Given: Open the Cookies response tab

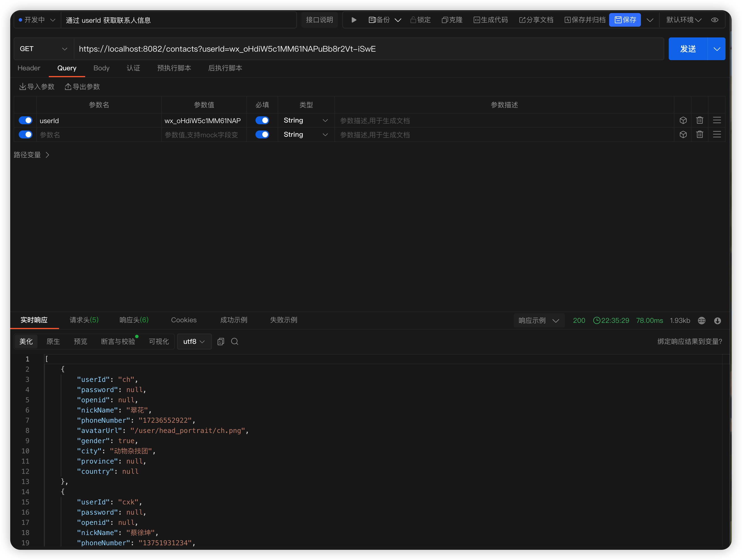Looking at the screenshot, I should coord(184,320).
